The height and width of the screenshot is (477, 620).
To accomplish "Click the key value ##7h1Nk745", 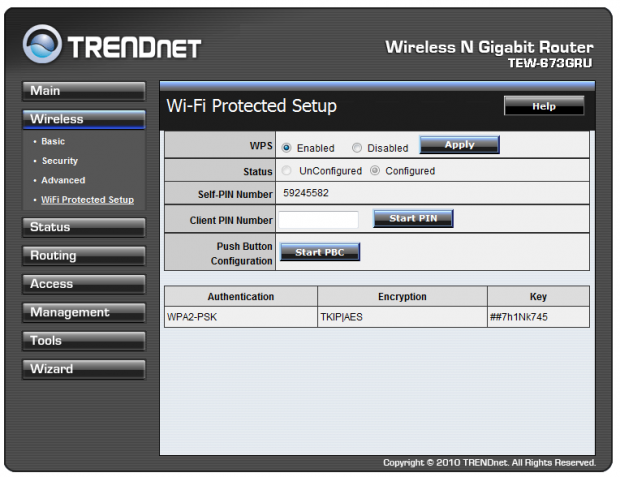I will pyautogui.click(x=518, y=317).
